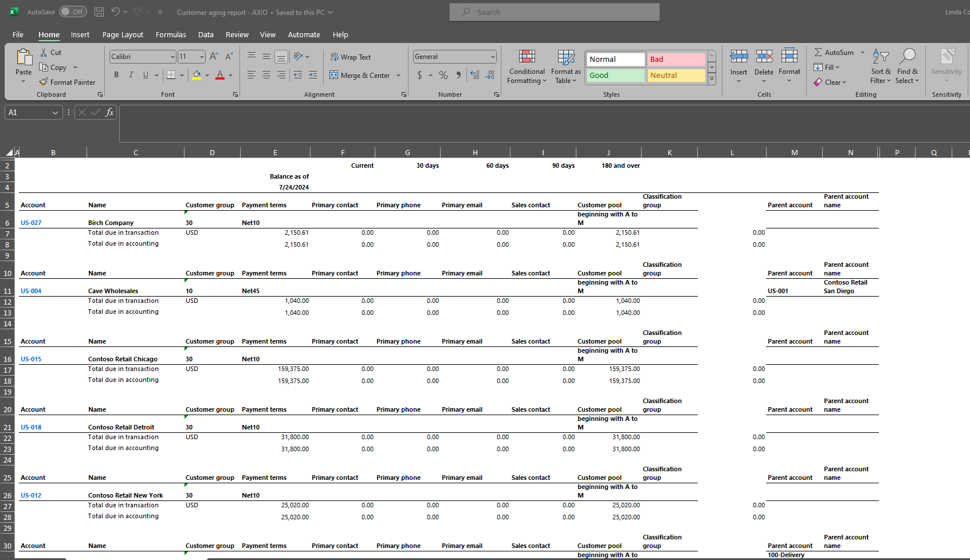Toggle AutoSave off switch
The height and width of the screenshot is (560, 970).
(73, 11)
